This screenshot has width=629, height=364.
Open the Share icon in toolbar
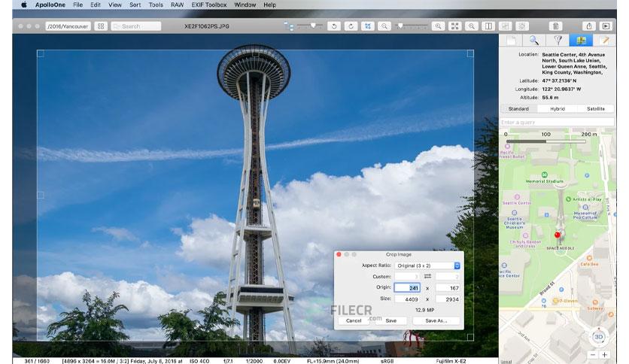(x=589, y=26)
